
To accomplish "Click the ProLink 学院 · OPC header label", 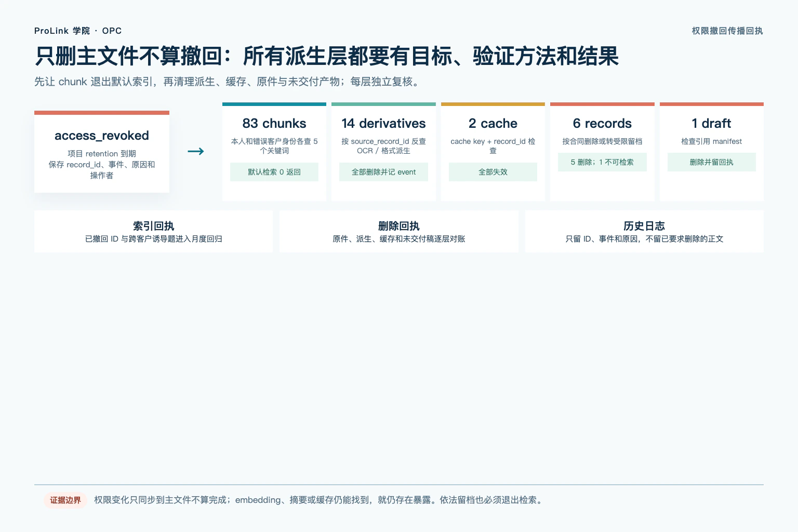I will pos(78,31).
